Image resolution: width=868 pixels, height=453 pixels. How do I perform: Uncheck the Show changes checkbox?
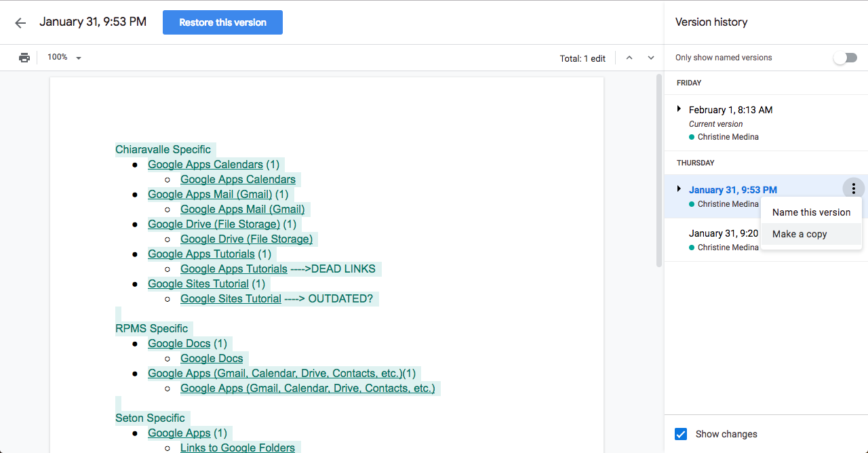pyautogui.click(x=681, y=434)
